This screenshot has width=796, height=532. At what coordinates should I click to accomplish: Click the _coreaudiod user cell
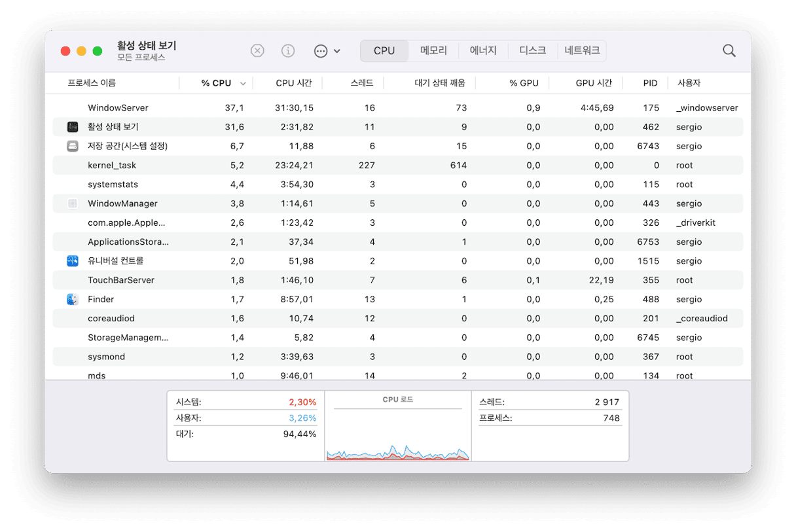pos(702,319)
